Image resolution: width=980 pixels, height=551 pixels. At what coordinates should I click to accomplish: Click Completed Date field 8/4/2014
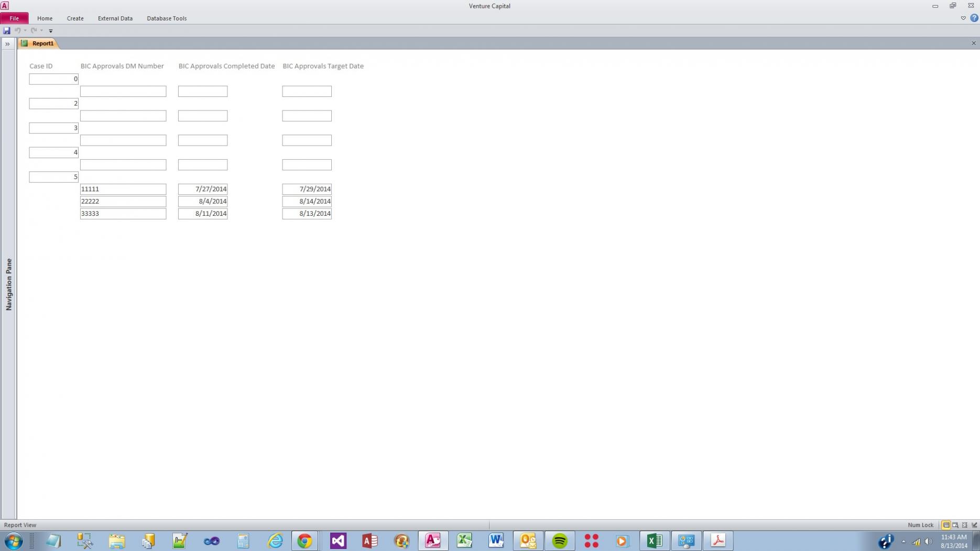[203, 201]
